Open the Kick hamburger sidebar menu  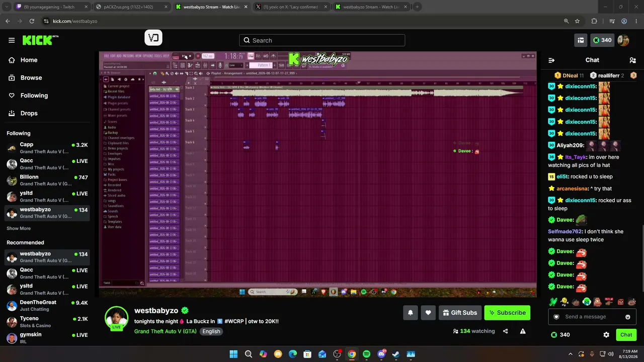[x=12, y=40]
